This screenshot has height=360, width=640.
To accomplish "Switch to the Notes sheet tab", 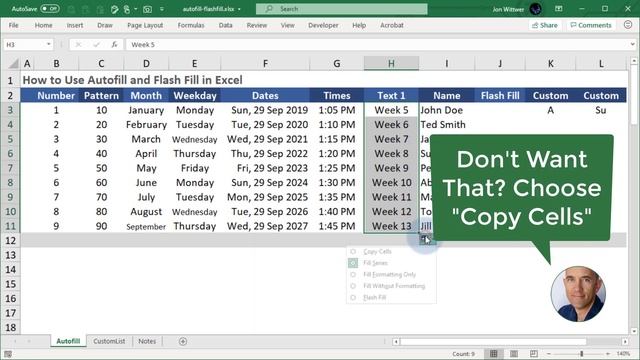I will tap(147, 341).
